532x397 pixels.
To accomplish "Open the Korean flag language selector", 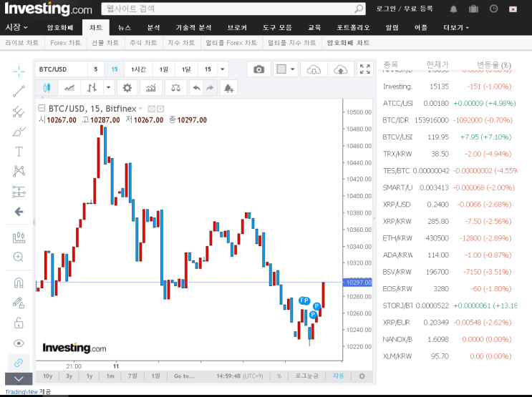I will pos(513,9).
